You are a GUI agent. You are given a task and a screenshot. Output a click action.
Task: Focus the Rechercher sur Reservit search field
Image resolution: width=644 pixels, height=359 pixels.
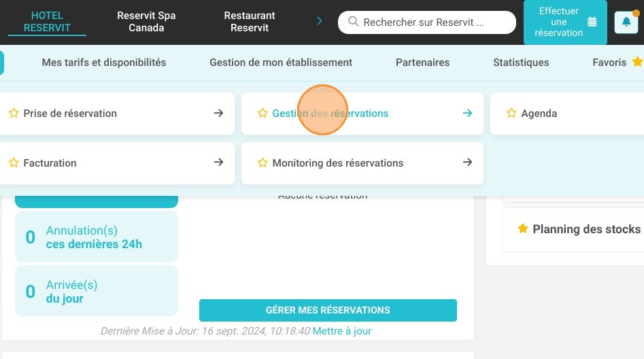(x=427, y=22)
